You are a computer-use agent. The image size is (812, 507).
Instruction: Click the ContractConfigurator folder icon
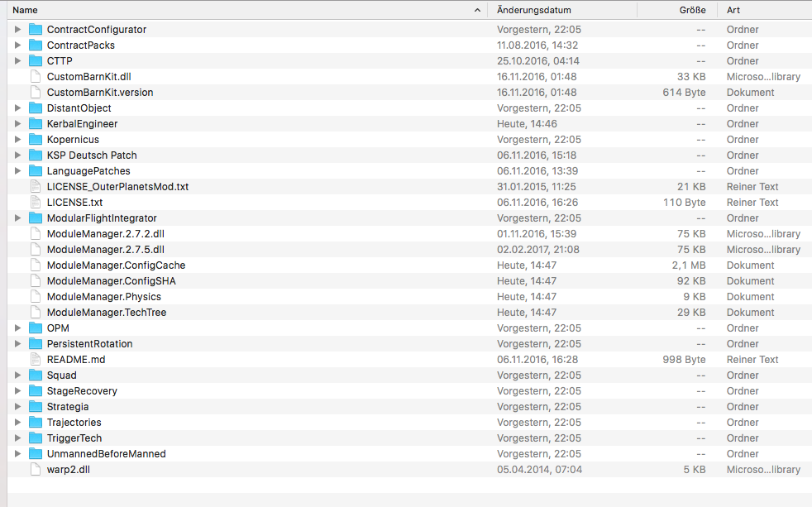[35, 29]
